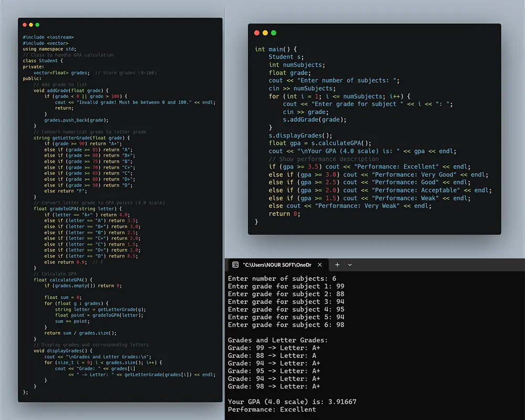Click the 'return 0;' line in main
Viewport: 525px width, 420px height.
click(x=284, y=214)
